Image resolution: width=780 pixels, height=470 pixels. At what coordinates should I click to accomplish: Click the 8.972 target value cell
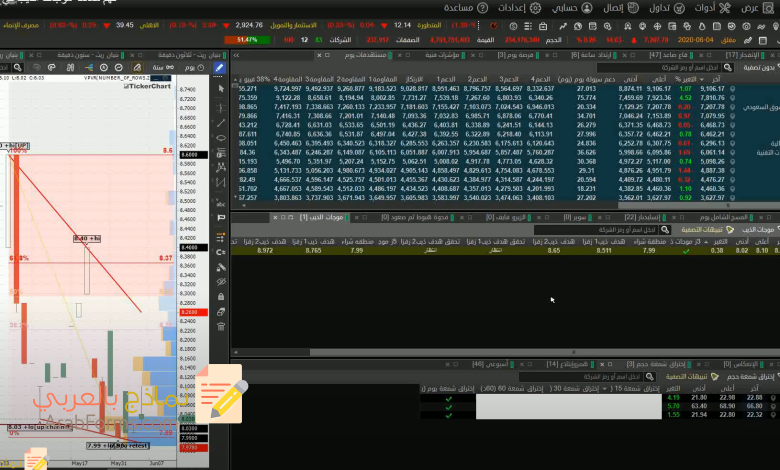click(265, 251)
